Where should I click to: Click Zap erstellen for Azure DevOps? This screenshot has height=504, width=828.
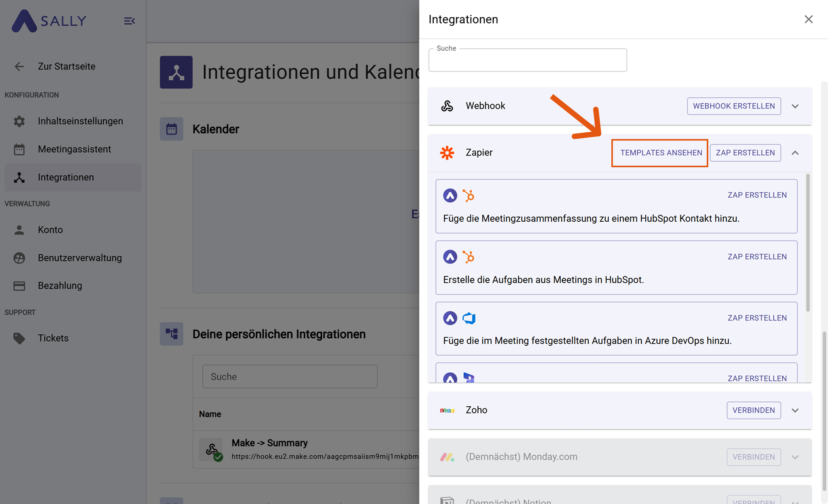pyautogui.click(x=757, y=318)
